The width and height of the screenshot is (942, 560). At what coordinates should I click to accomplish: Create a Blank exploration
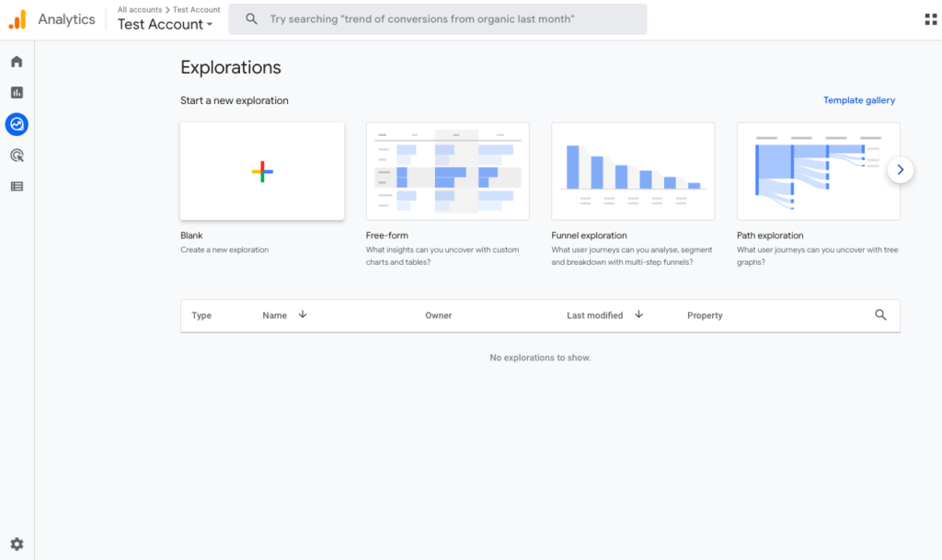[x=262, y=172]
